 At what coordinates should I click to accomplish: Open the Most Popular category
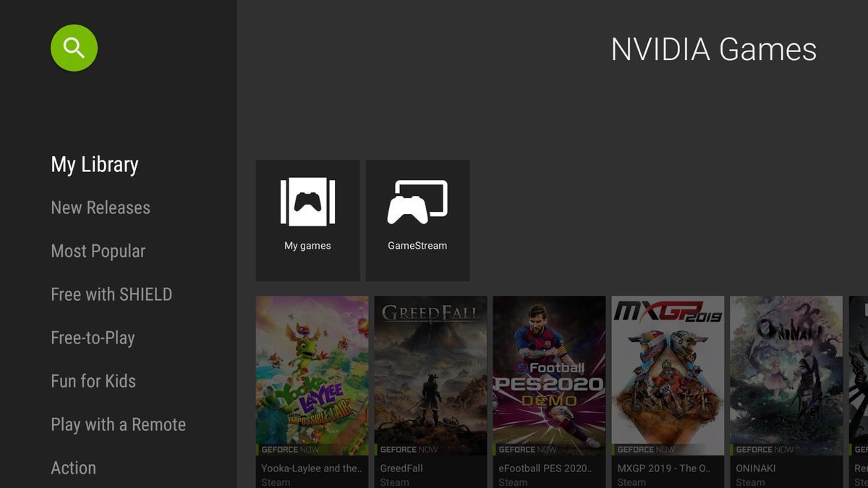(x=98, y=251)
